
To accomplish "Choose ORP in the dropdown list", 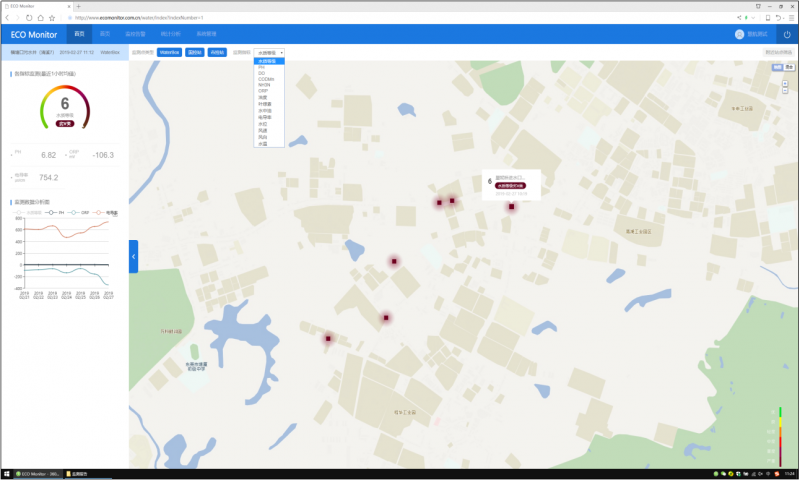I will (269, 91).
